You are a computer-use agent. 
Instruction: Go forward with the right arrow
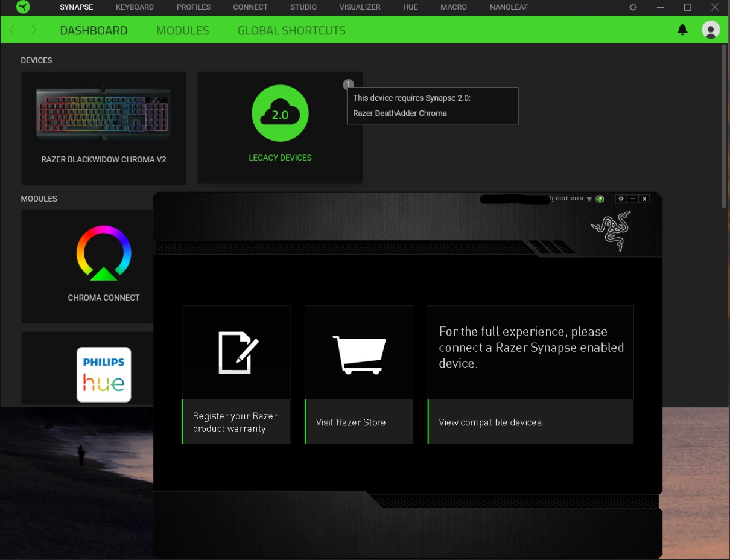click(34, 30)
